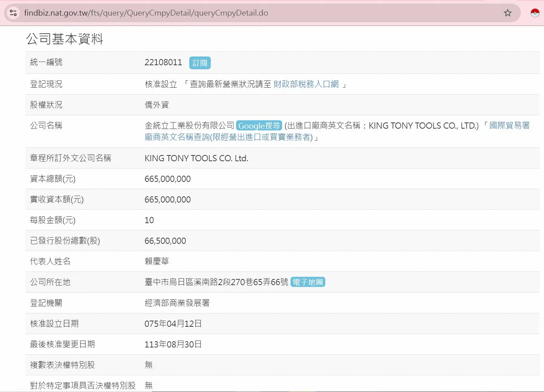
Task: Click the 股權狀況 row label
Action: (46, 105)
